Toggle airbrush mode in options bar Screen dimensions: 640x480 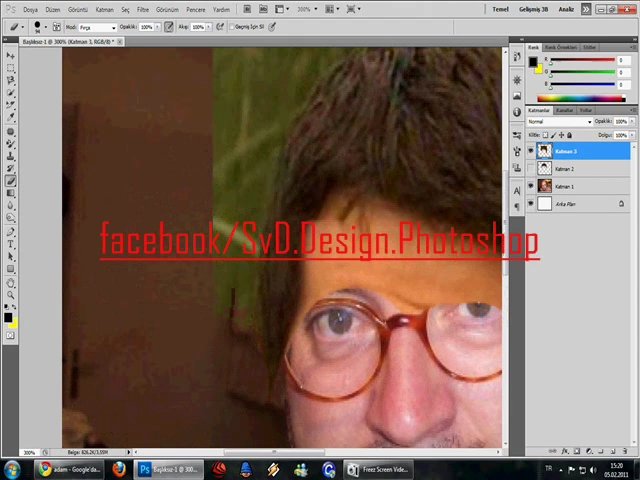click(220, 27)
